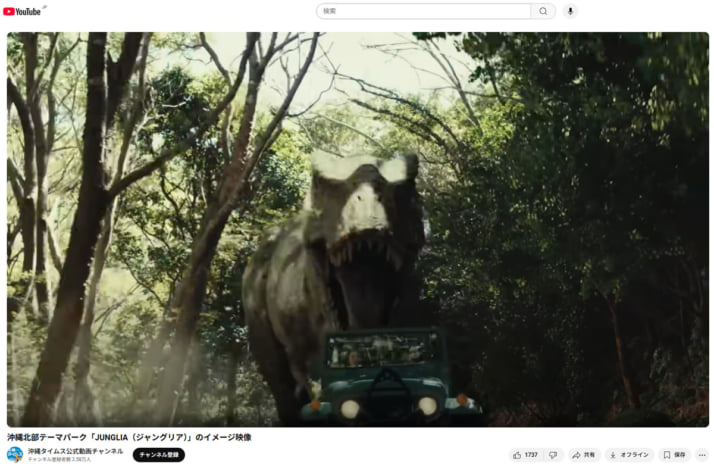Open the YouTube home logo
Viewport: 714px width, 468px height.
pos(22,11)
